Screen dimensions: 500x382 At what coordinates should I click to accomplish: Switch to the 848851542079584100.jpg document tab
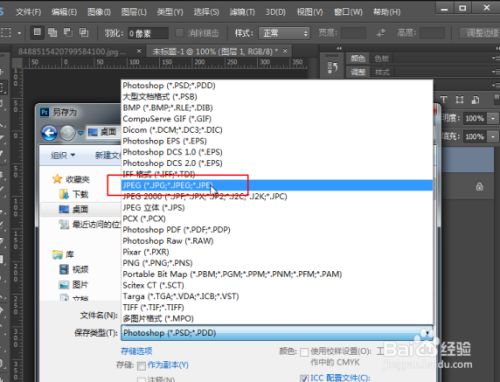coord(72,51)
